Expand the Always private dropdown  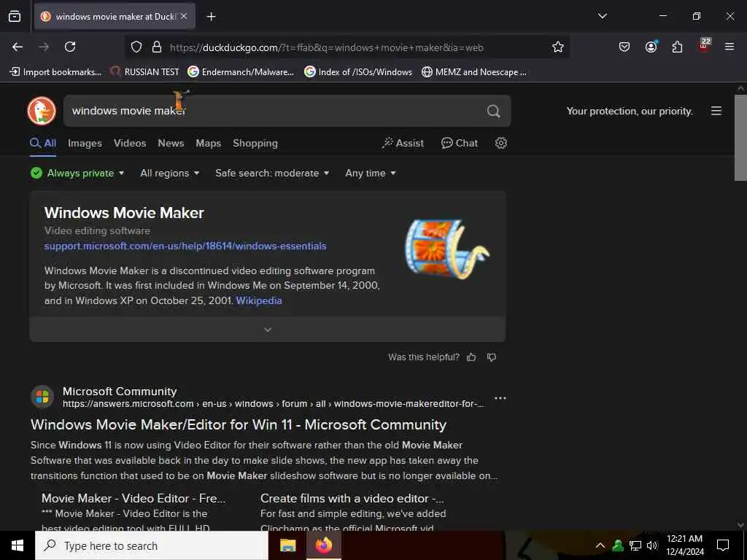point(77,173)
